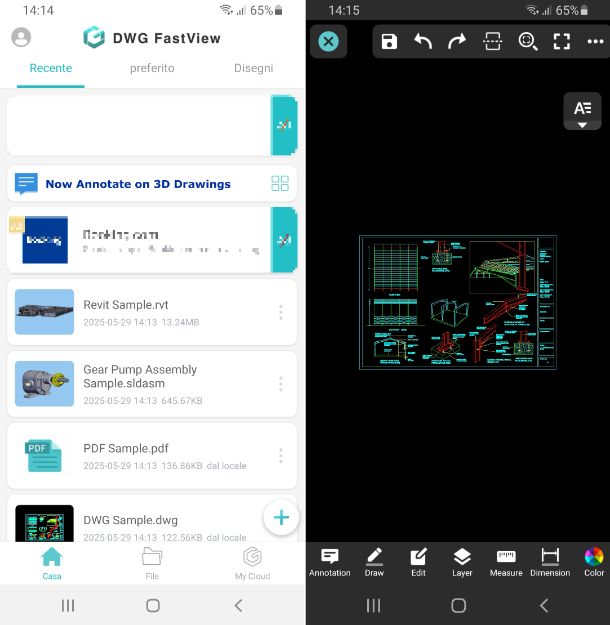This screenshot has width=610, height=625.
Task: Save the drawing with the floppy icon
Action: pos(389,41)
